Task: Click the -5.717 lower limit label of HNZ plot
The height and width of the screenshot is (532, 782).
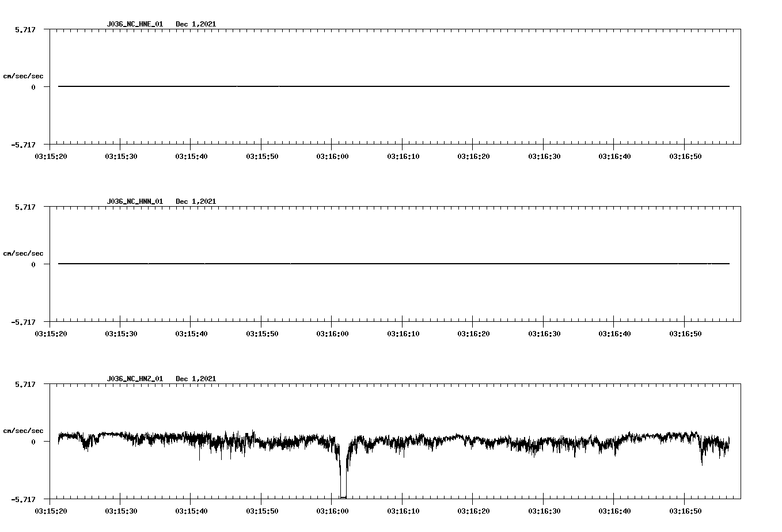Action: [x=23, y=500]
